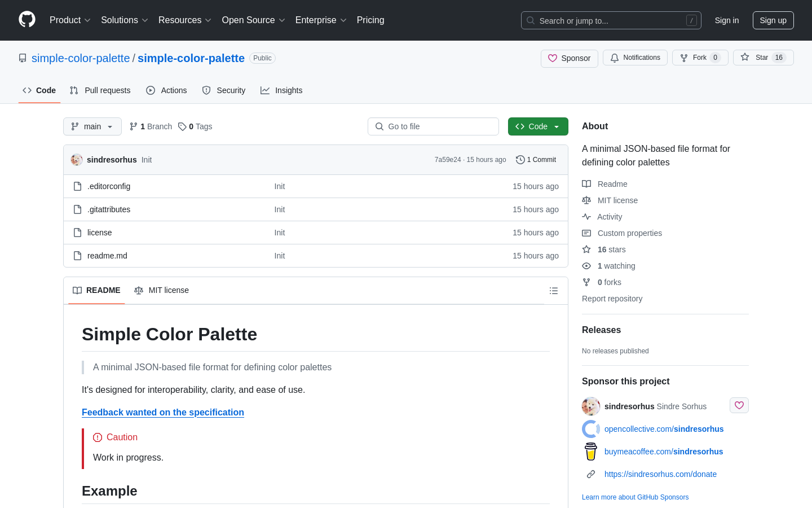Open the simple-color-palette owner link
812x508 pixels.
click(81, 58)
